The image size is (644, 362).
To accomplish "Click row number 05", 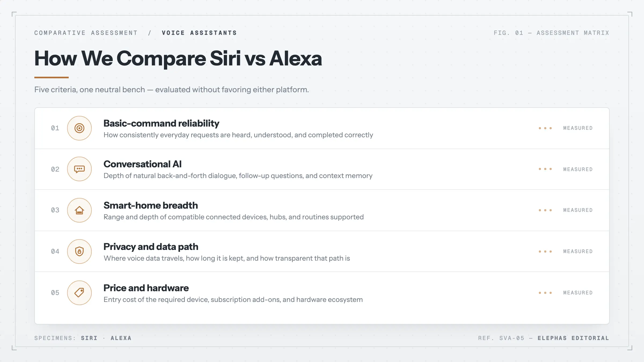I will point(55,293).
